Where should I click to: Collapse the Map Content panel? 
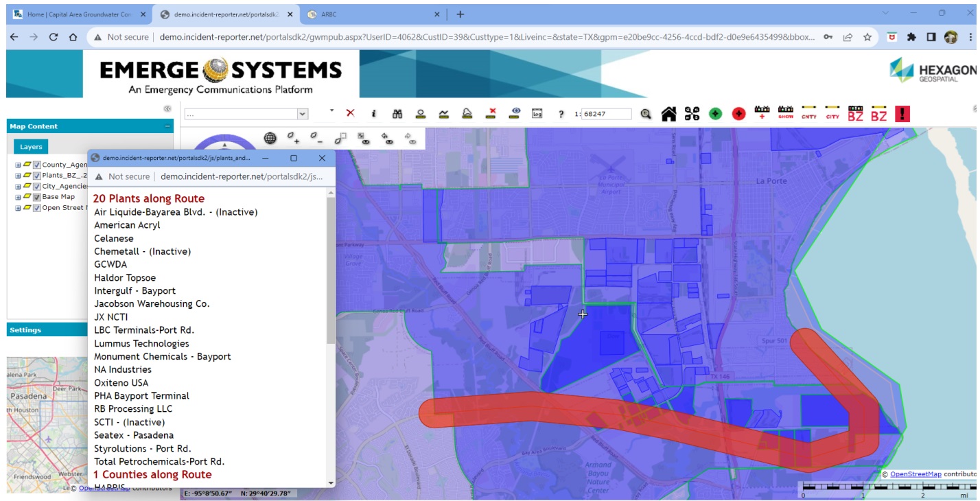pos(167,126)
